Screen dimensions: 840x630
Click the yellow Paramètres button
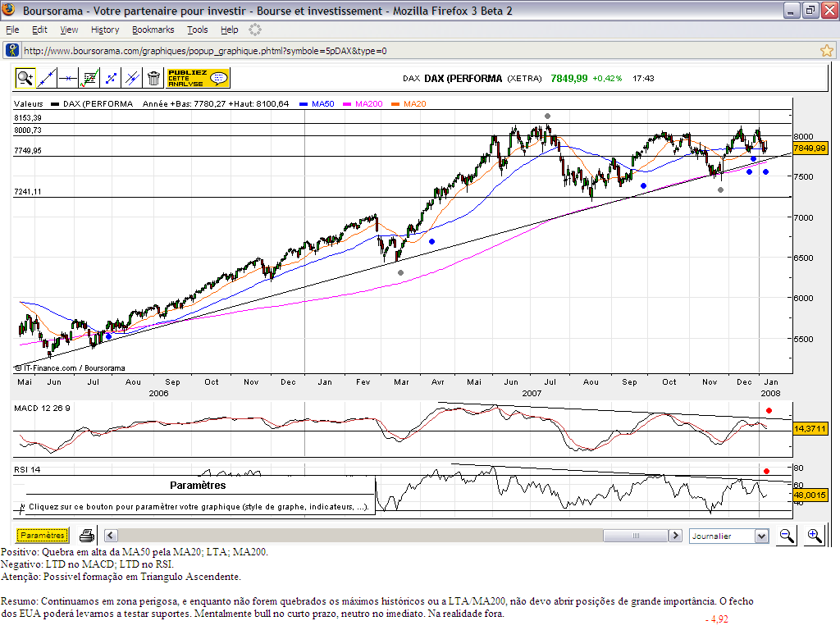pos(43,535)
